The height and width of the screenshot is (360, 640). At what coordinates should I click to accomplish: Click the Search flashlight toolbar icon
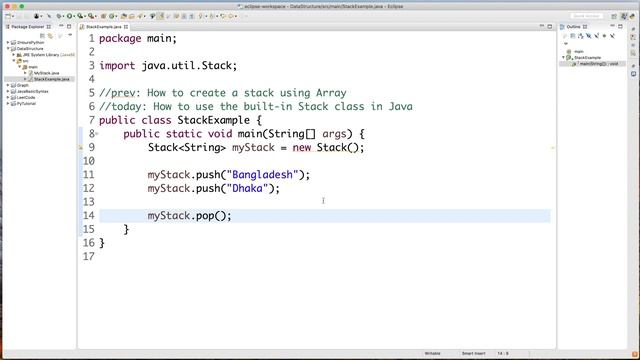[139, 16]
